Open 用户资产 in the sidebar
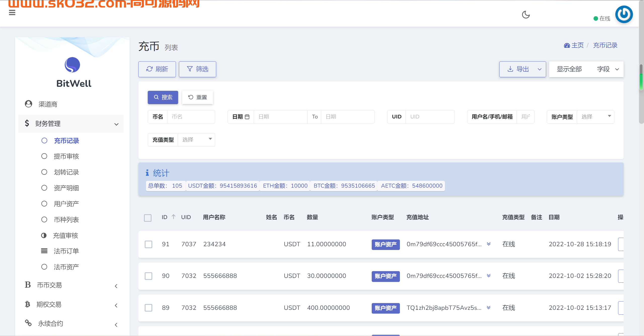Image resolution: width=644 pixels, height=336 pixels. pos(66,204)
